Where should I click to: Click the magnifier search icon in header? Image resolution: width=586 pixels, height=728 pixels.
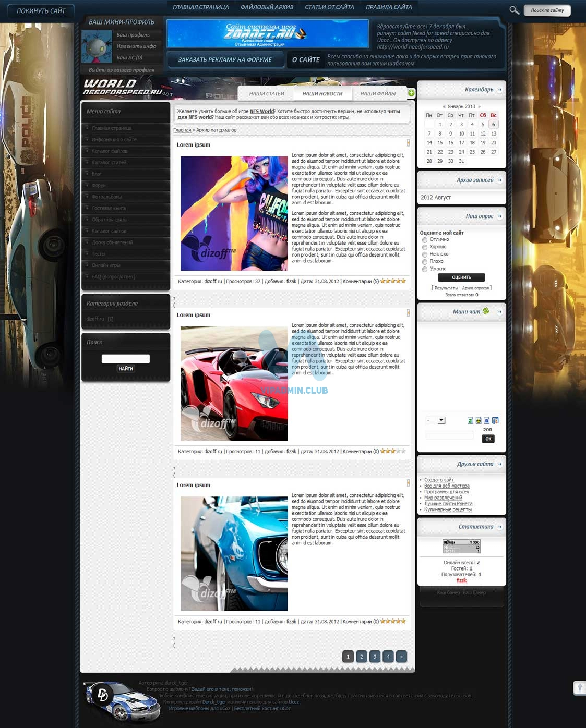[514, 10]
